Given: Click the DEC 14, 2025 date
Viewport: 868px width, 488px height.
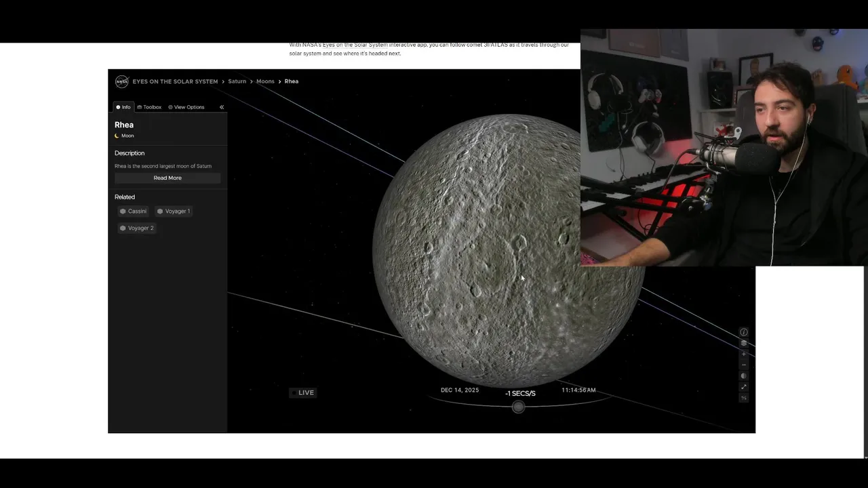Looking at the screenshot, I should pos(460,390).
